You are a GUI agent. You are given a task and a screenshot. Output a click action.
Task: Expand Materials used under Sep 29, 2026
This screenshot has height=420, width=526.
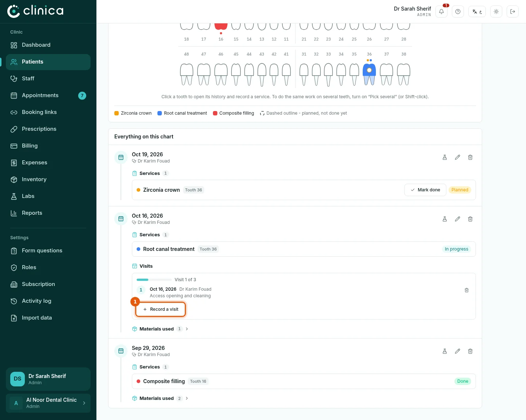(160, 398)
